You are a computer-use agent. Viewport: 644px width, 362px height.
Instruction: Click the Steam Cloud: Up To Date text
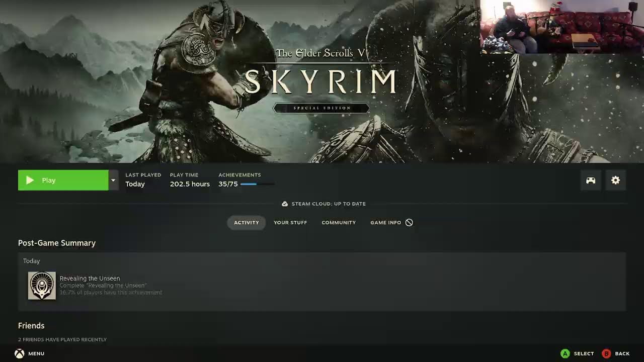point(329,204)
